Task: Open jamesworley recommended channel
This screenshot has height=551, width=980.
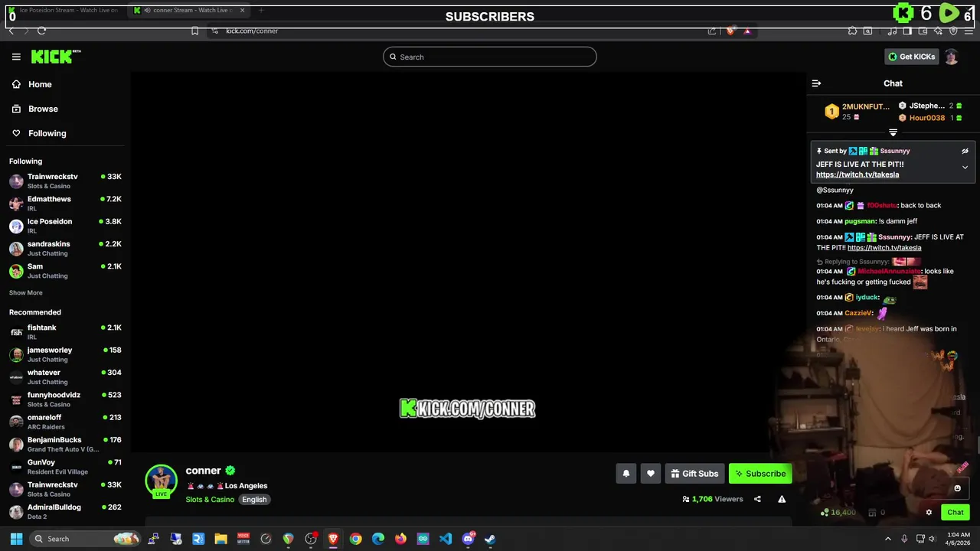Action: point(65,354)
